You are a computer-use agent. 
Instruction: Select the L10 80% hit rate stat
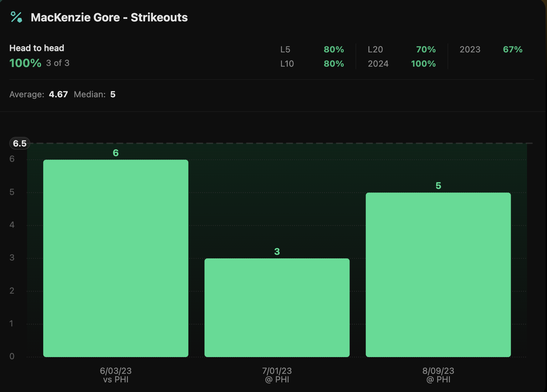[312, 64]
